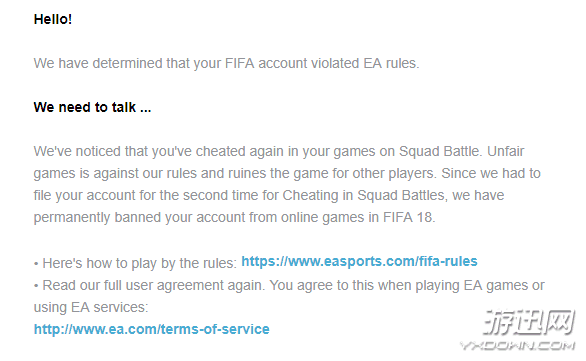Click the YXDOWN.COM watermark text
Screen dimensions: 586x361
click(x=517, y=345)
